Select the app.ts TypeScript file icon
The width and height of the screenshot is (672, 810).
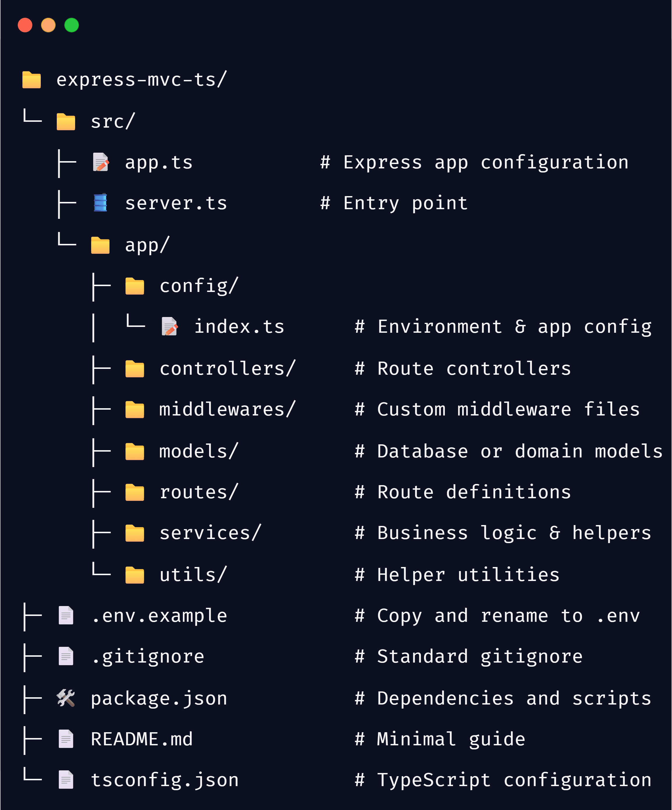100,162
